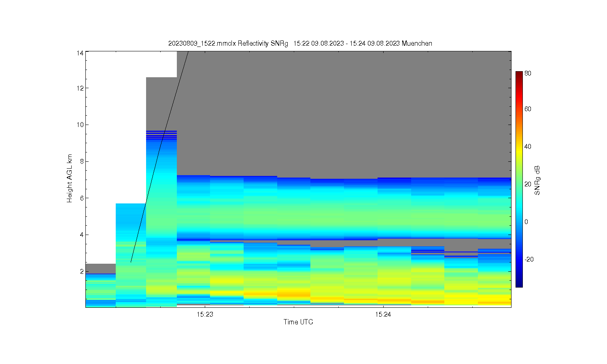
Task: Select the 'SNRg dB' colorbar label
Action: (537, 181)
